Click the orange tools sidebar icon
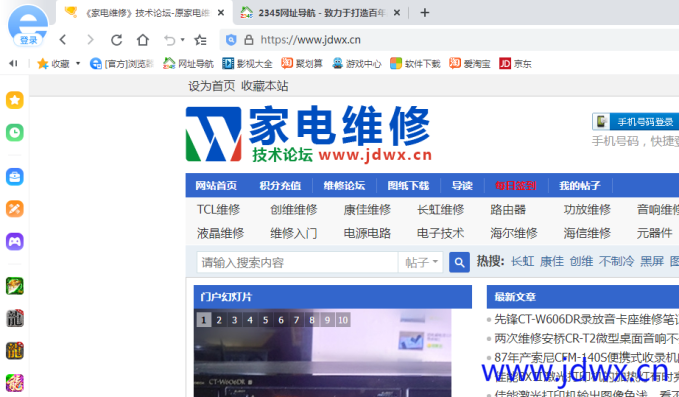679x397 pixels. click(x=15, y=209)
